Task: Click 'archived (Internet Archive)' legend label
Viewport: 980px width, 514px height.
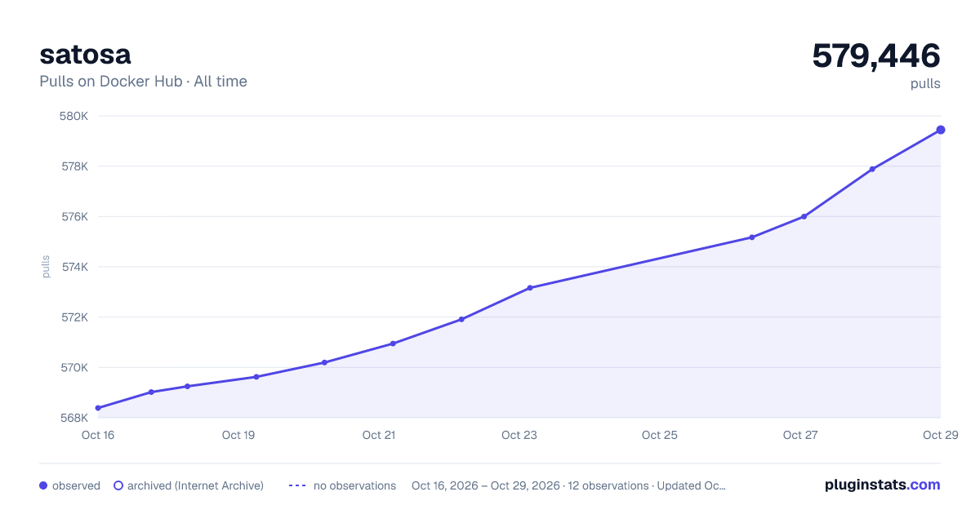Action: pos(195,485)
